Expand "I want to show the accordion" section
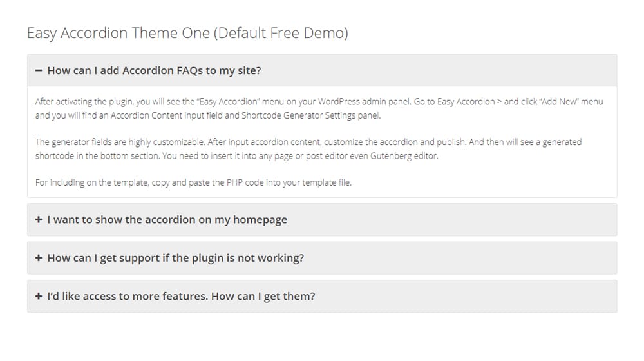Screen dimensions: 644x361 [x=167, y=220]
